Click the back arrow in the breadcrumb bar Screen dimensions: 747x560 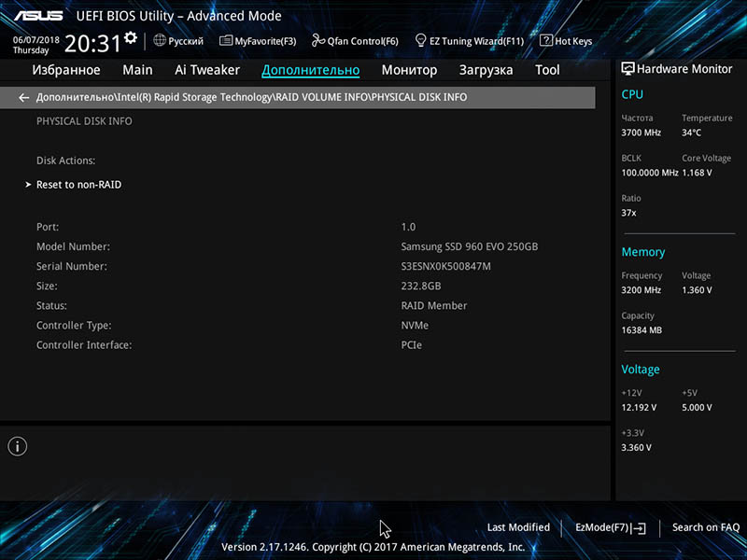point(23,98)
